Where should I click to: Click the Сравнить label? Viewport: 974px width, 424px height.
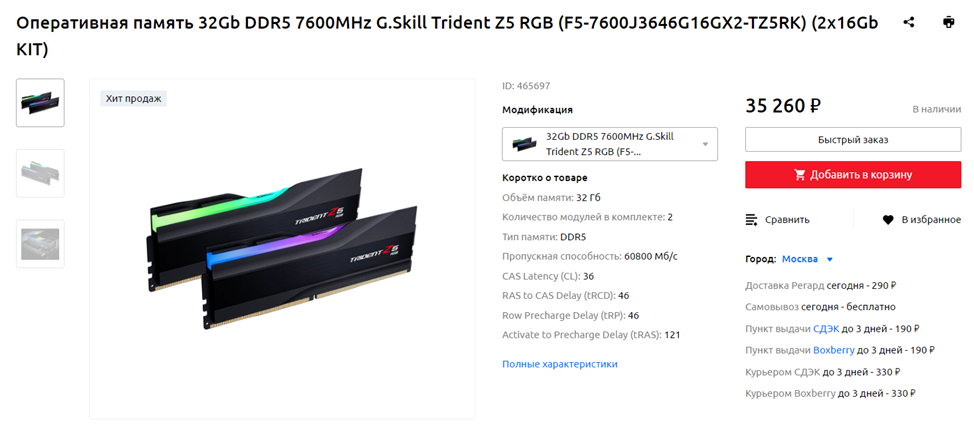[787, 220]
